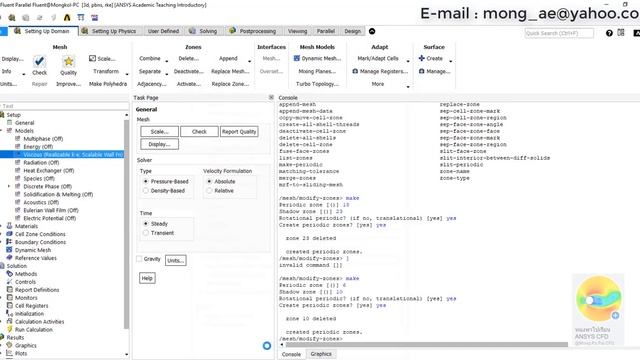
Task: Open Initialization in the outline tree
Action: coord(29,314)
